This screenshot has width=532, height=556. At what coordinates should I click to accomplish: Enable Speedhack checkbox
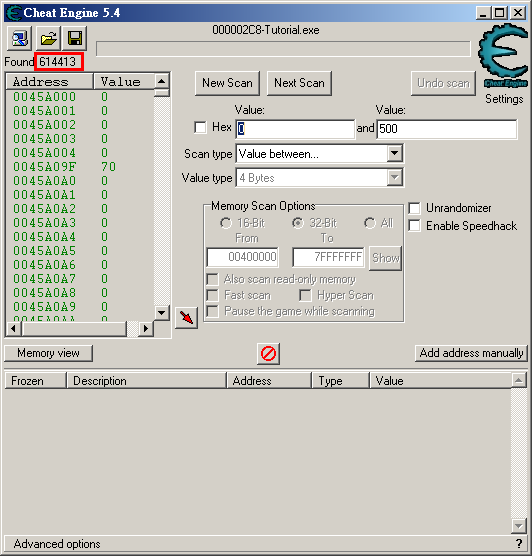[414, 226]
